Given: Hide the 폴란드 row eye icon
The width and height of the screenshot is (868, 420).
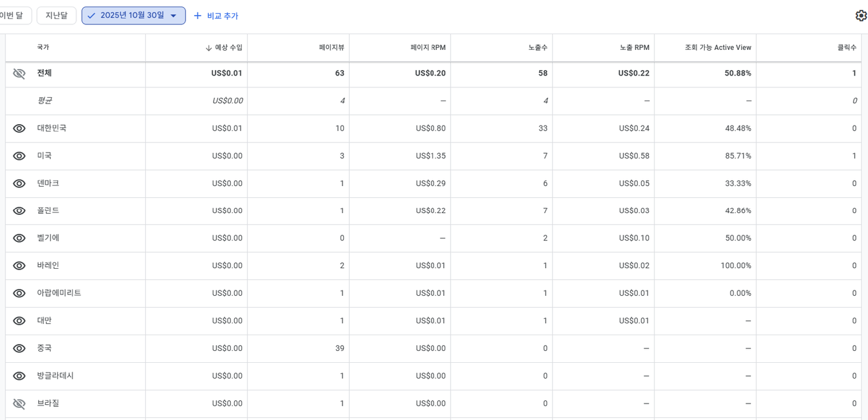Looking at the screenshot, I should coord(19,211).
